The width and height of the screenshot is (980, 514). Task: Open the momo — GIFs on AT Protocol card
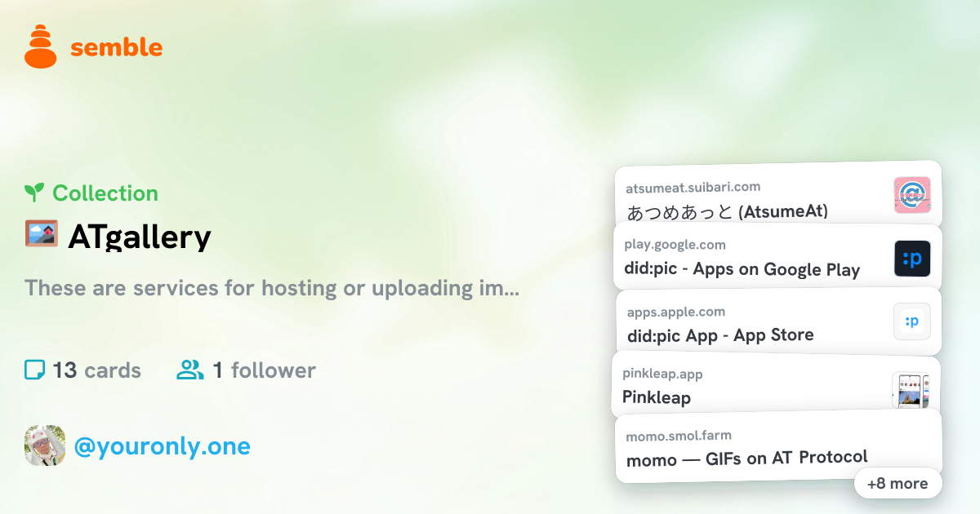778,447
